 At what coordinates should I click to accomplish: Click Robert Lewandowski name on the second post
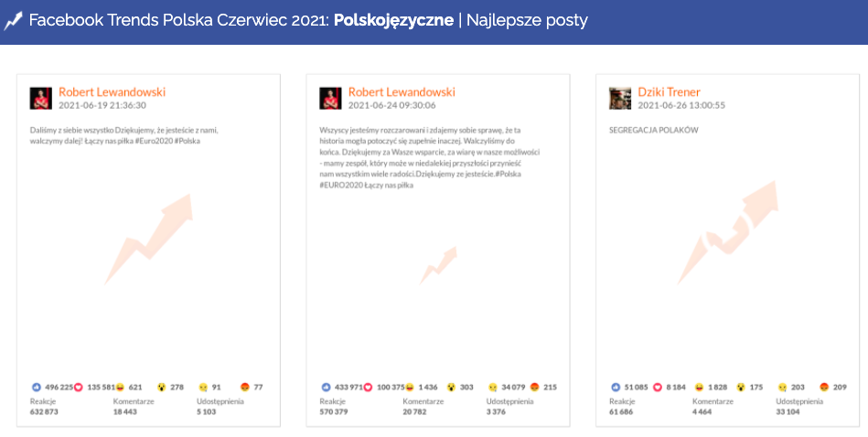tap(402, 92)
